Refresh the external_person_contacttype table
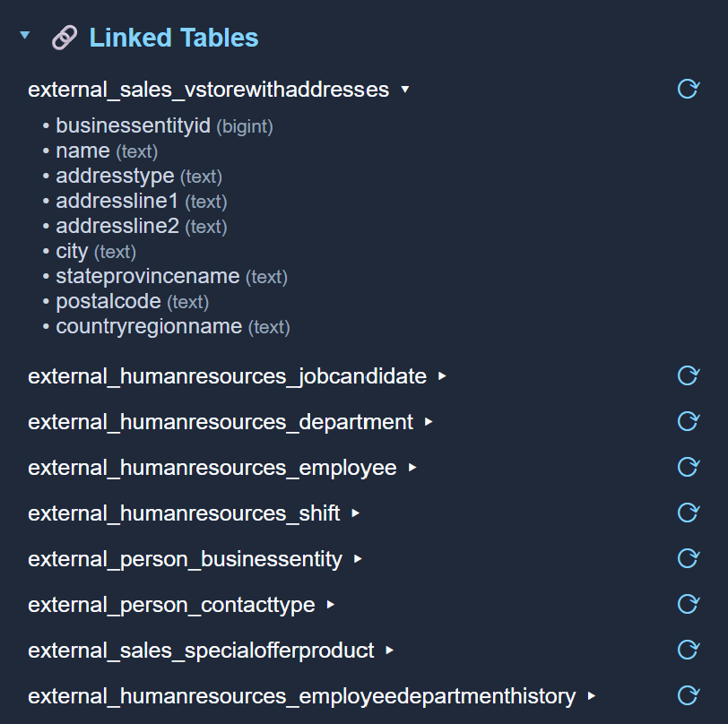 point(688,604)
